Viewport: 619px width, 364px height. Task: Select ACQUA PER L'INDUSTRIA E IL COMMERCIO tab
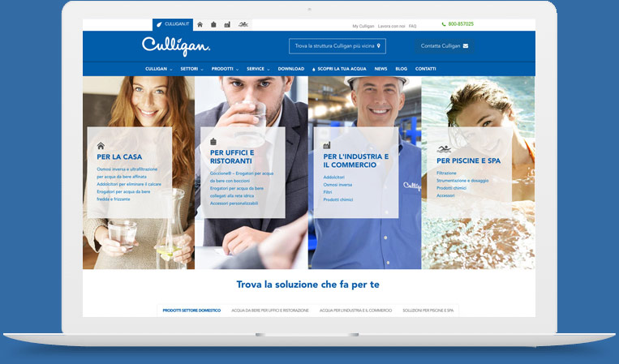point(355,310)
